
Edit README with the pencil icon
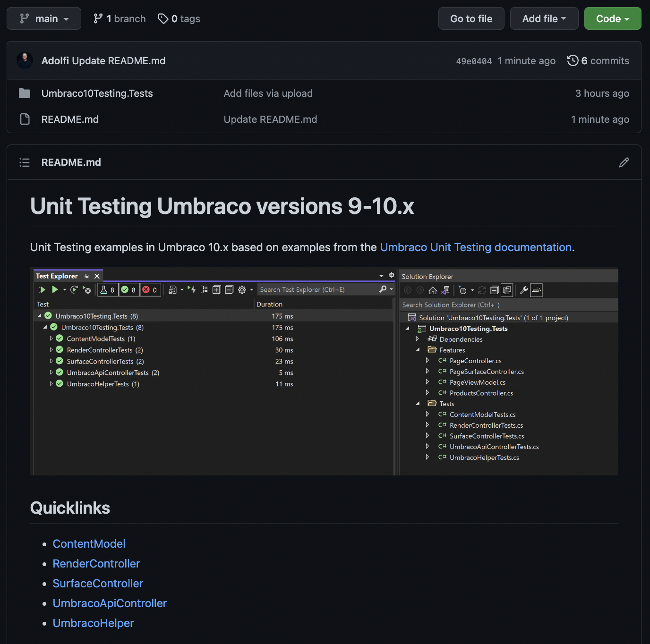click(624, 162)
